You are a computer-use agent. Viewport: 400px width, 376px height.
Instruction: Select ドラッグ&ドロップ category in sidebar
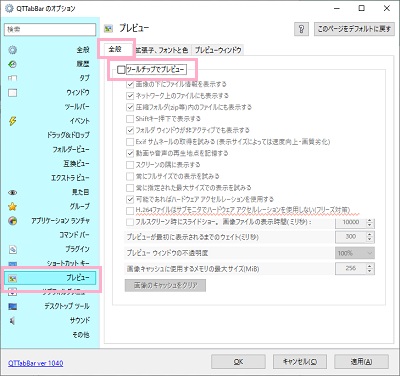click(50, 135)
